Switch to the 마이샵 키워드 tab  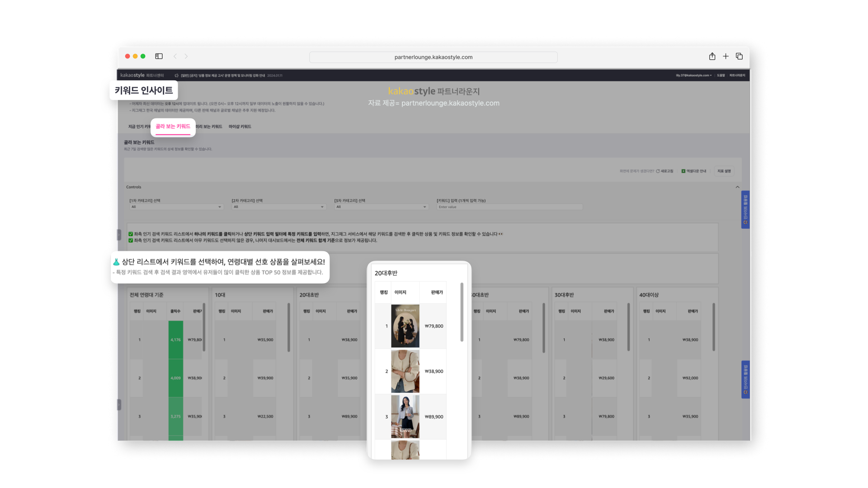coord(240,127)
